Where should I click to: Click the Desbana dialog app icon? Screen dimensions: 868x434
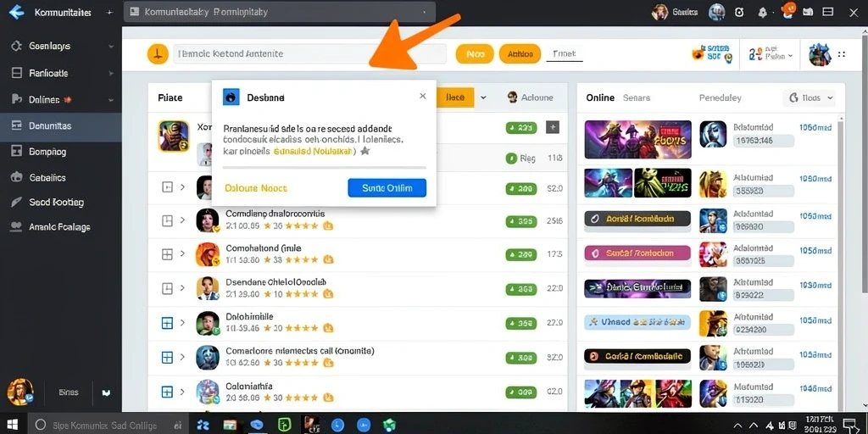(231, 97)
